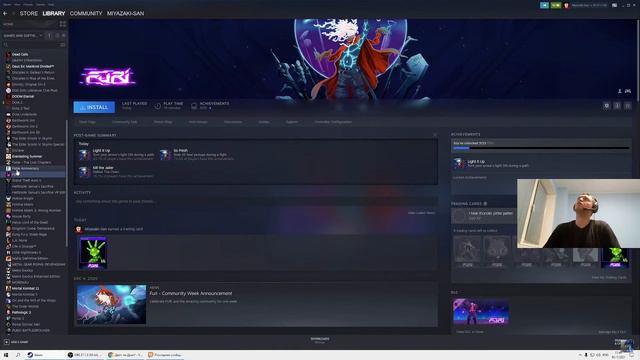640x360 pixels.
Task: Open the Community Week news thumbnail
Action: click(x=111, y=304)
